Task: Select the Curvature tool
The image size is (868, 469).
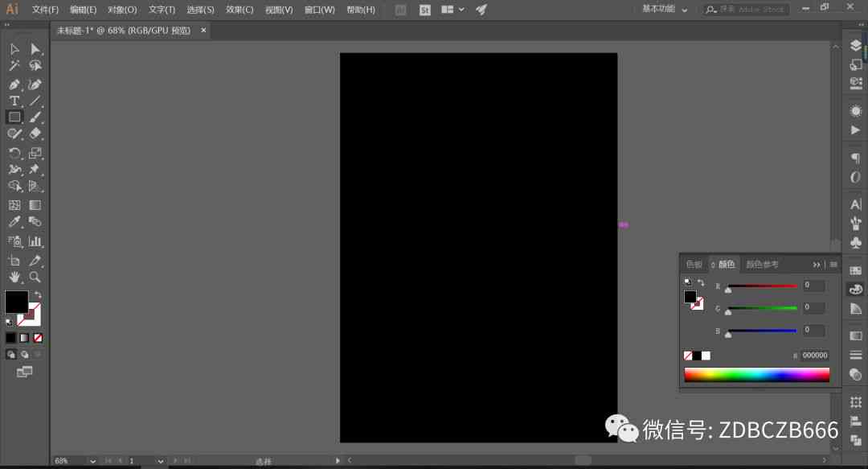Action: (35, 84)
